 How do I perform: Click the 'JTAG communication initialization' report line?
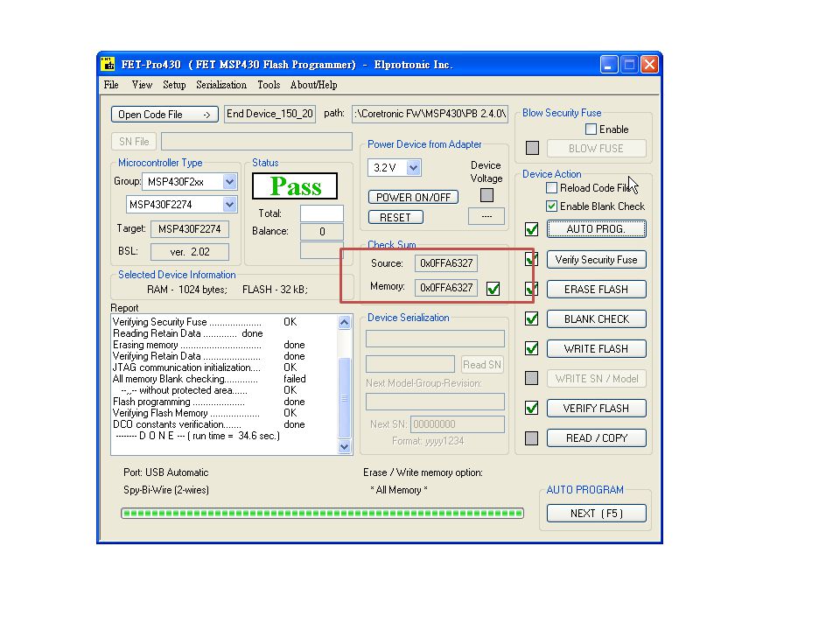click(204, 367)
